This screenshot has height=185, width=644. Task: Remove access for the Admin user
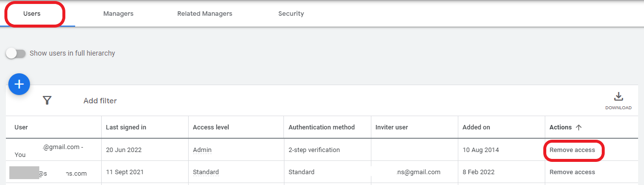[572, 150]
